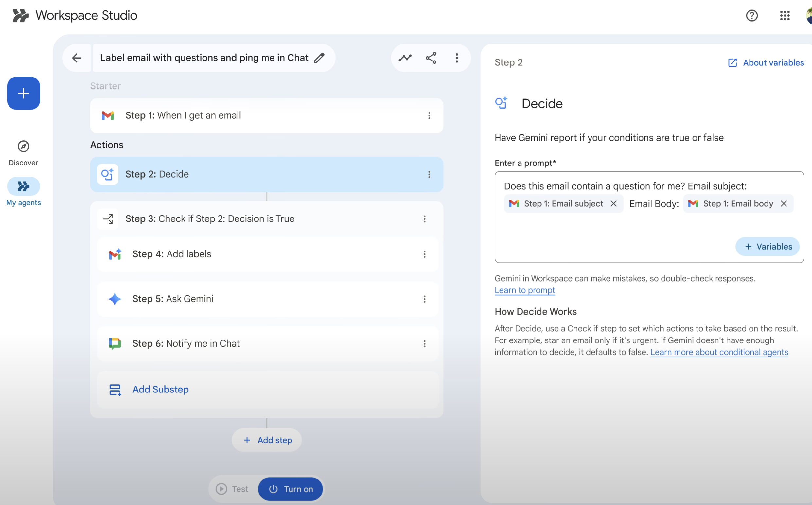Remove the Step 1: Email subject variable
Screen dimensions: 812x505
614,204
